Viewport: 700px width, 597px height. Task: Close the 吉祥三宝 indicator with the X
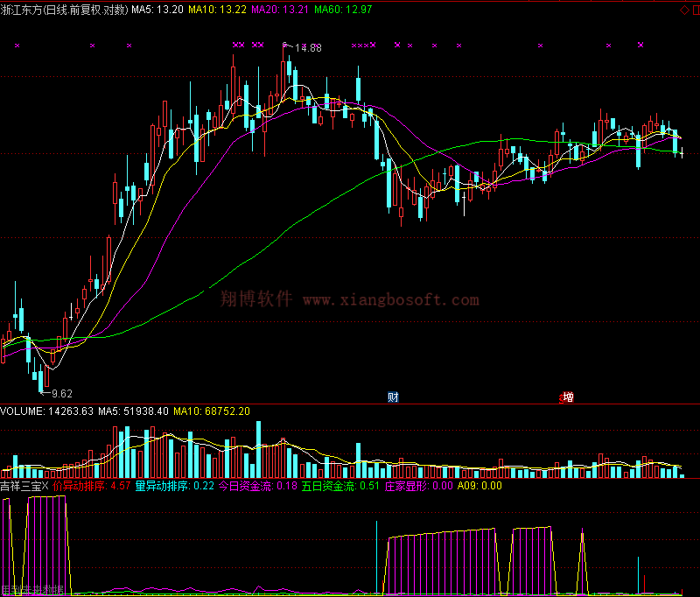pyautogui.click(x=45, y=486)
